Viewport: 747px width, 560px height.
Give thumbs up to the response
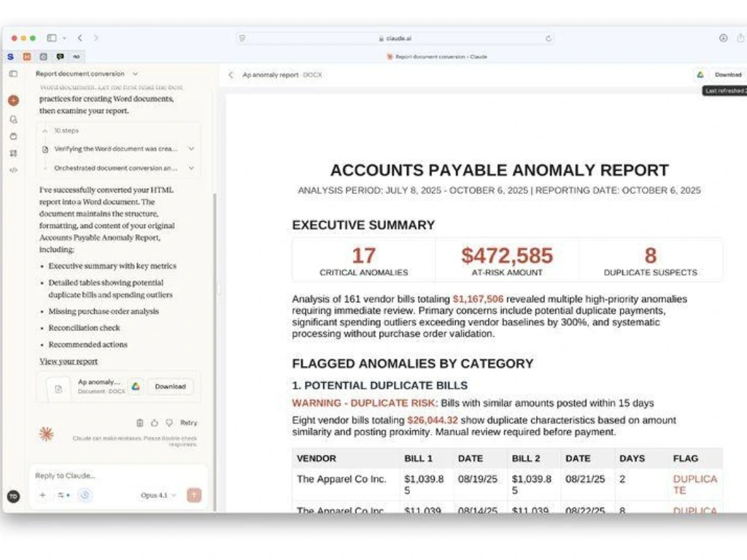point(155,423)
